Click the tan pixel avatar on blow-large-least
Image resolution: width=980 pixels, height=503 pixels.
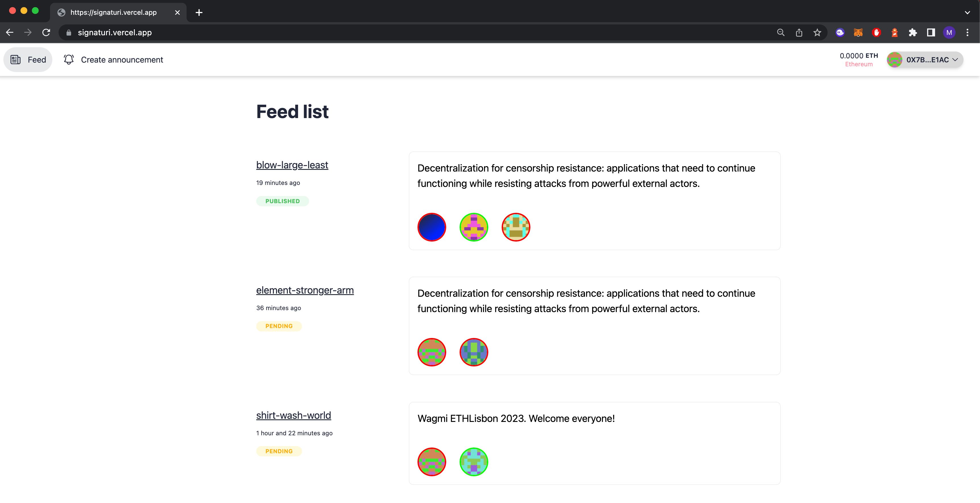(516, 227)
